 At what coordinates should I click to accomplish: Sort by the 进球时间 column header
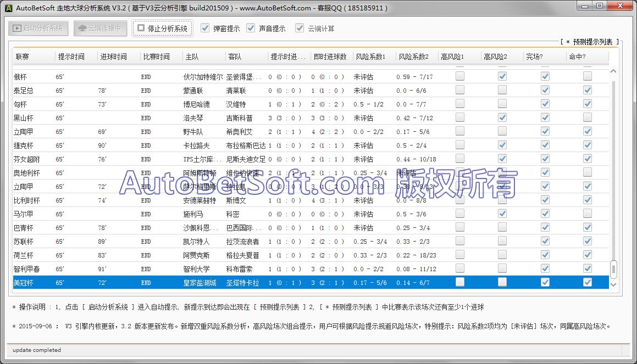[x=119, y=57]
